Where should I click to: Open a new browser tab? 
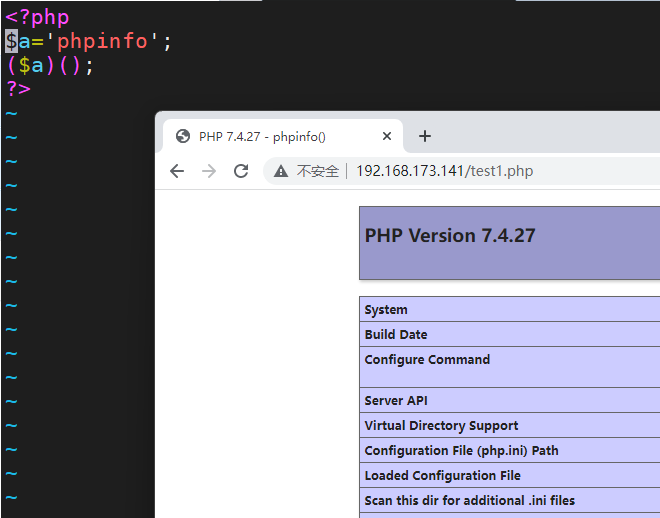click(x=424, y=136)
